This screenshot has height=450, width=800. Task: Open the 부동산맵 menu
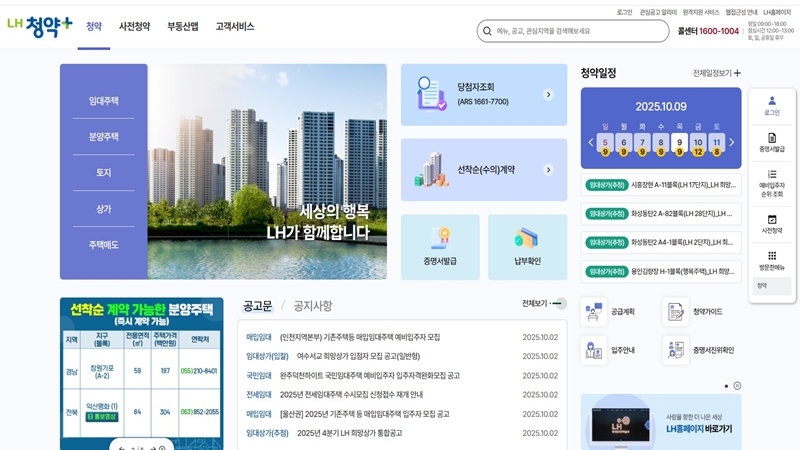tap(183, 27)
